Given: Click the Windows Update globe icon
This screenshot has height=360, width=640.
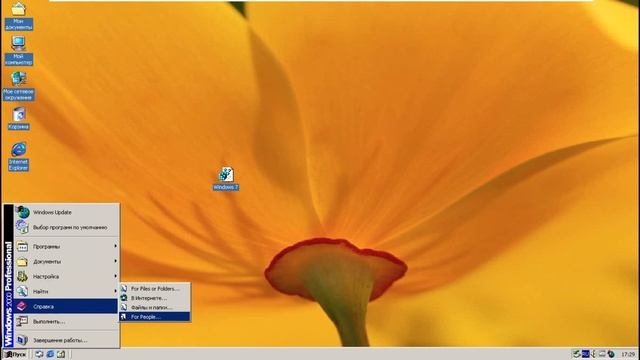Looking at the screenshot, I should pyautogui.click(x=22, y=212).
